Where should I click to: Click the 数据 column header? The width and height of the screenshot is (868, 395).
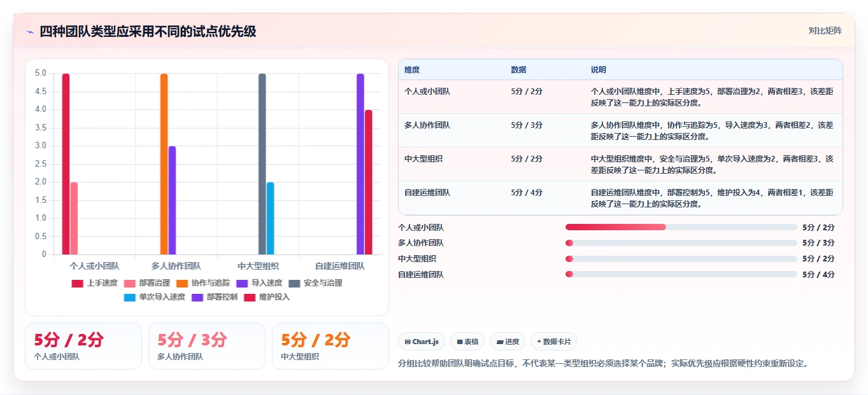(x=518, y=70)
